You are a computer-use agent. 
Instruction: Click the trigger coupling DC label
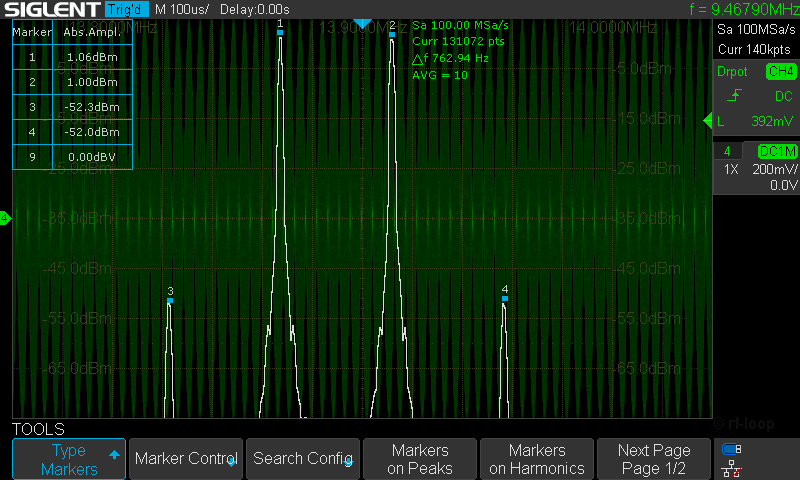(x=783, y=96)
